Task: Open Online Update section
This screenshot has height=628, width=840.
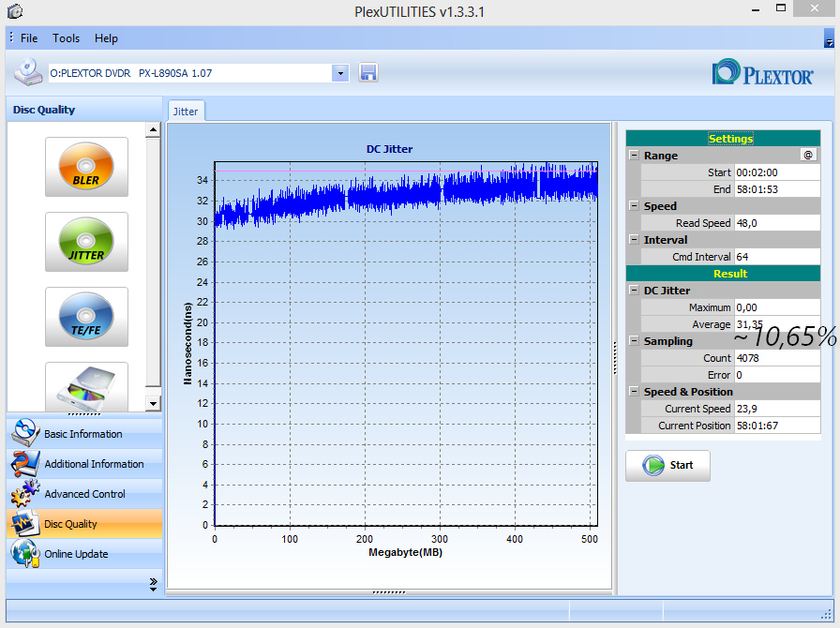Action: 84,554
